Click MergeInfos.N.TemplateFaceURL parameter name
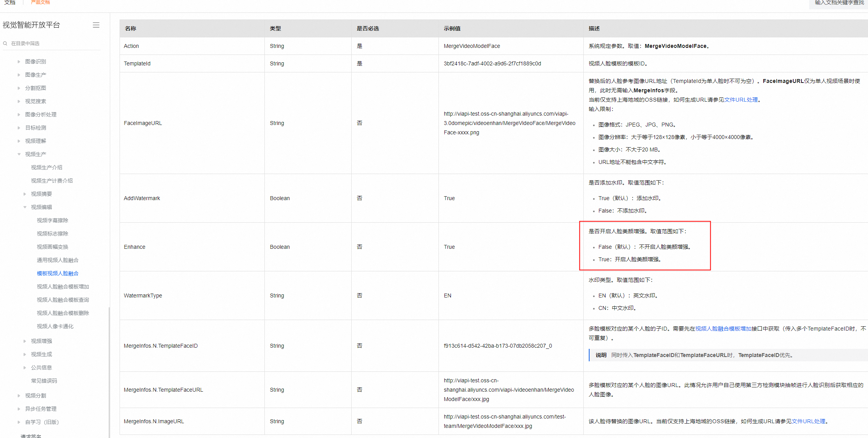The height and width of the screenshot is (438, 868). (x=164, y=390)
